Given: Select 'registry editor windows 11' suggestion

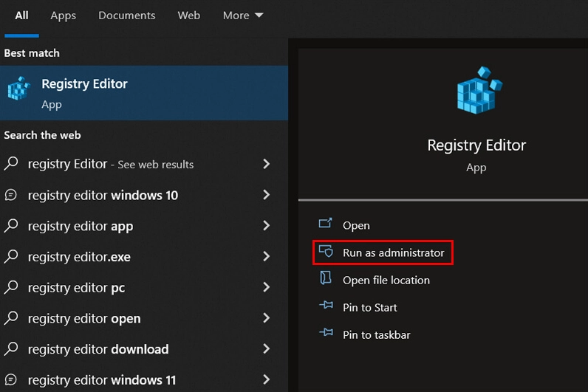Looking at the screenshot, I should point(144,379).
